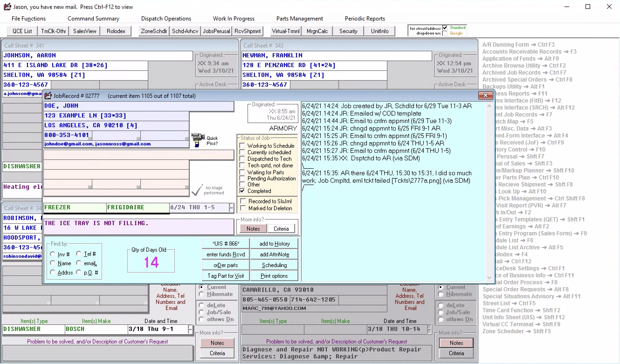Open the Quick Pics camera viewer
The width and height of the screenshot is (620, 364).
(x=198, y=140)
